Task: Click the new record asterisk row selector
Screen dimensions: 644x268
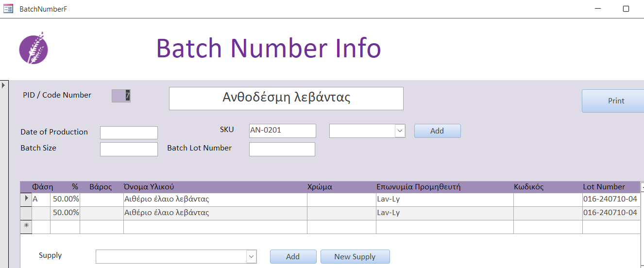Action: 26,226
